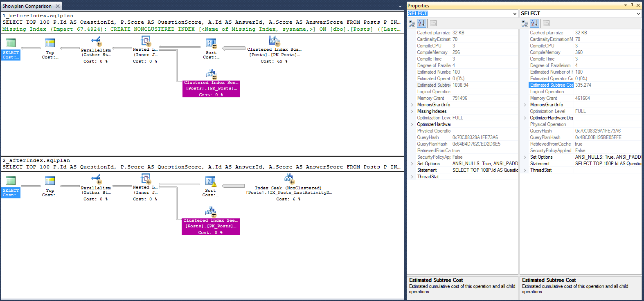Expand Set Options in the right properties pane

525,157
